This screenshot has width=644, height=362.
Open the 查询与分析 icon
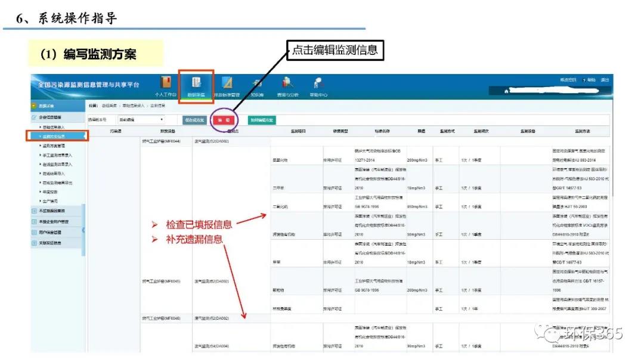[288, 83]
